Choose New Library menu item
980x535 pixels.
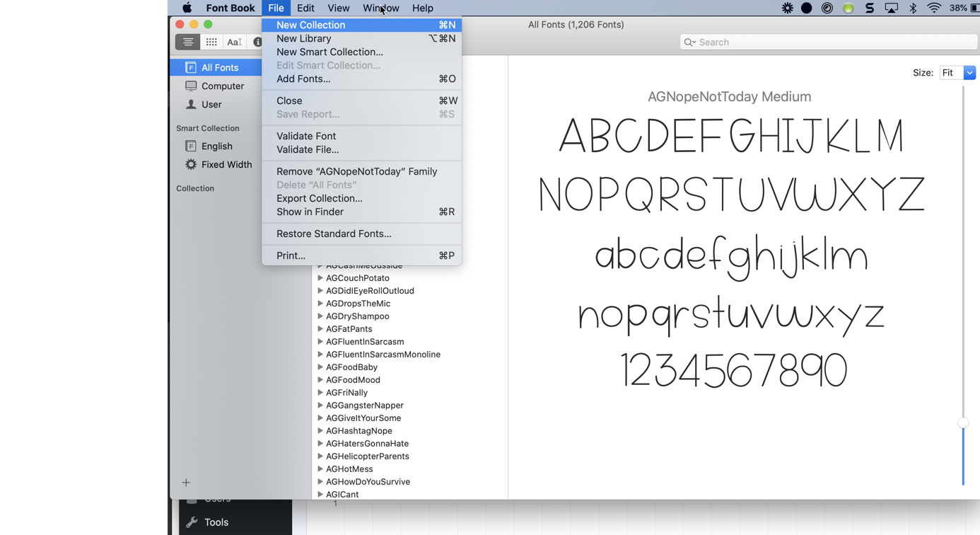point(361,38)
